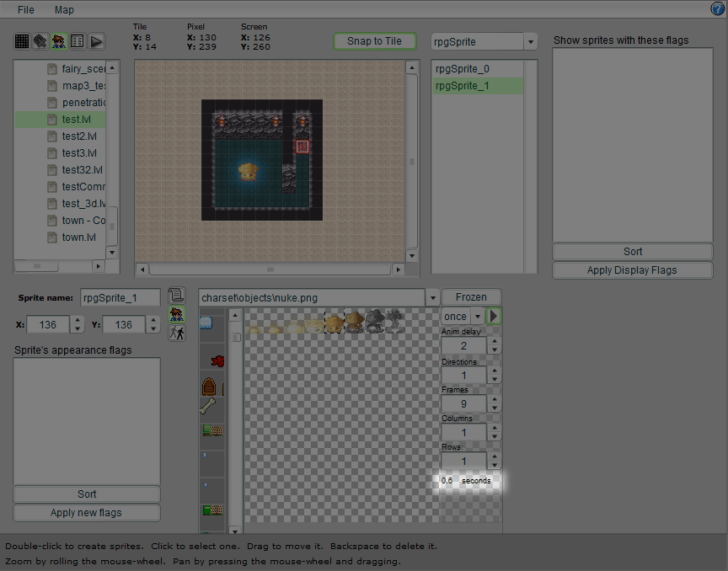The height and width of the screenshot is (571, 728).
Task: Toggle the Snap to Tile button
Action: [x=374, y=41]
